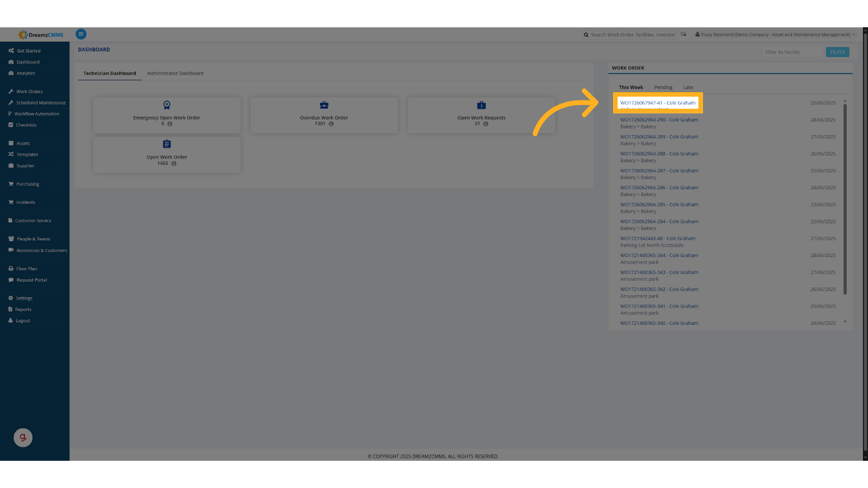Click the Request Portal speech bubble icon

pos(11,280)
